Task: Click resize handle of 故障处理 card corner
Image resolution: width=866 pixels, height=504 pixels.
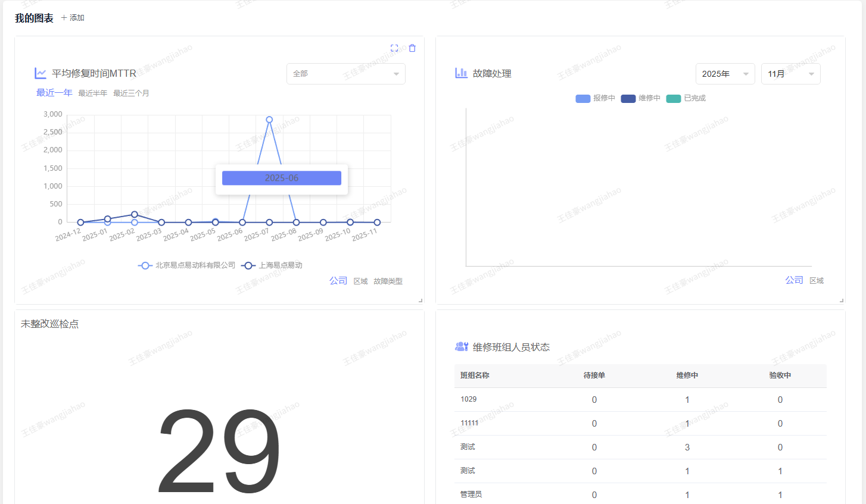Action: pyautogui.click(x=841, y=300)
